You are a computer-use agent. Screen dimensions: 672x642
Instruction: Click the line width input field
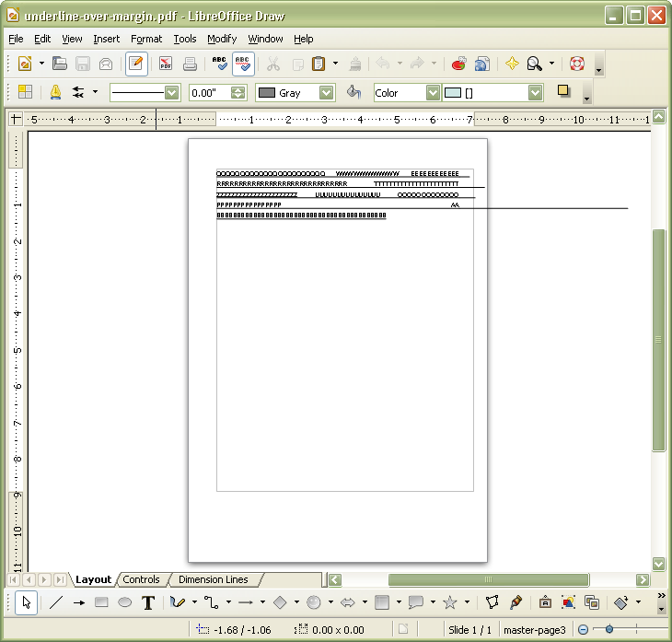209,93
